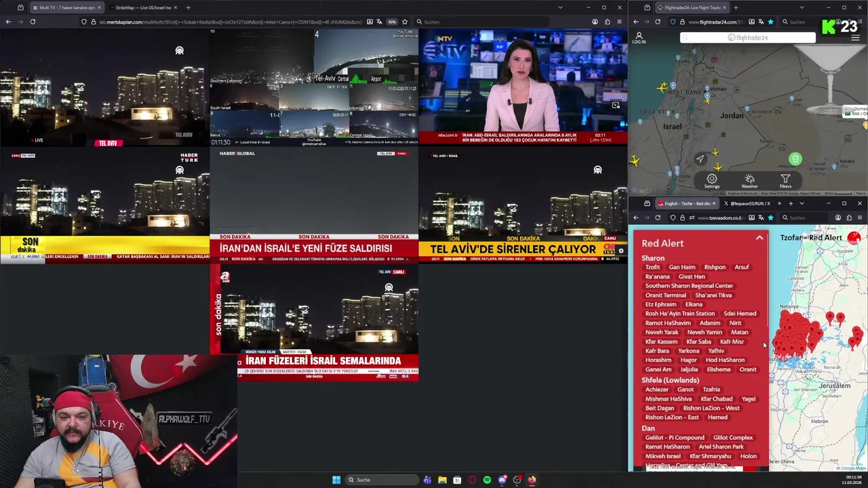Select yellow airplane over the West Bank
Screen dimensions: 868x488
pyautogui.click(x=663, y=87)
